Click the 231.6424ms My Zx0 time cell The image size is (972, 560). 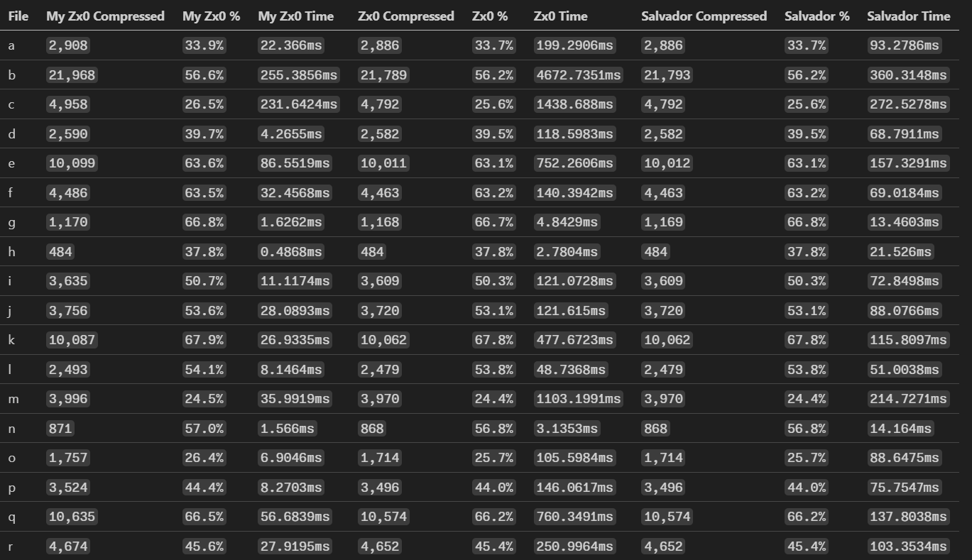pos(298,104)
